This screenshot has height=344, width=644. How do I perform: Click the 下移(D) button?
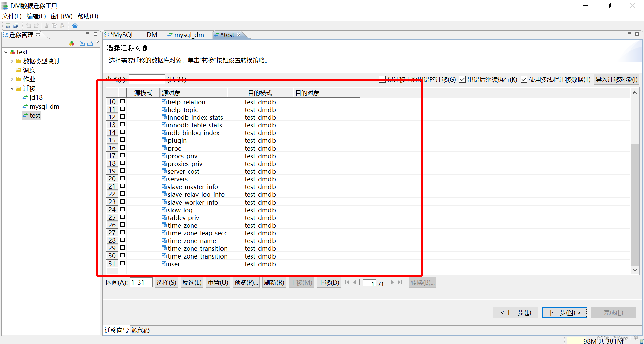[329, 283]
